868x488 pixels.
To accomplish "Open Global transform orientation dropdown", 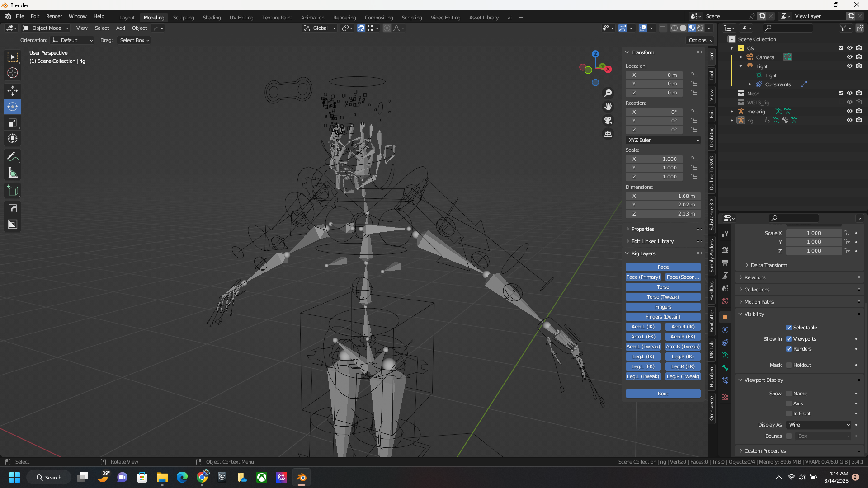I will (x=320, y=28).
